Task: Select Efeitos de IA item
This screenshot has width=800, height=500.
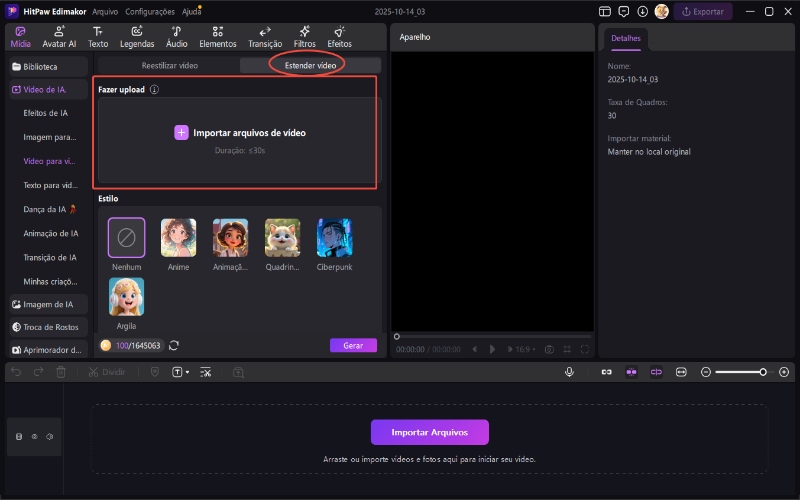Action: tap(45, 113)
